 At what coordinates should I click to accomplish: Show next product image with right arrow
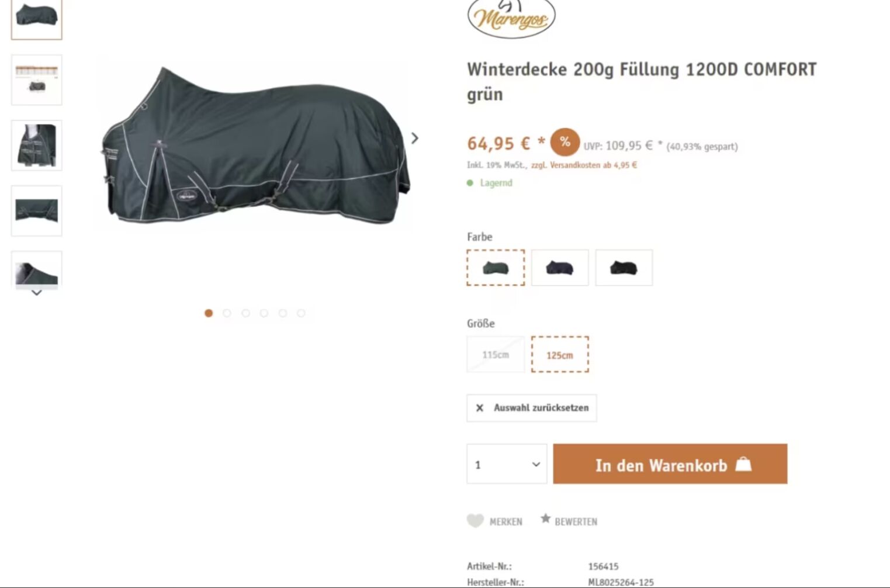(x=415, y=138)
